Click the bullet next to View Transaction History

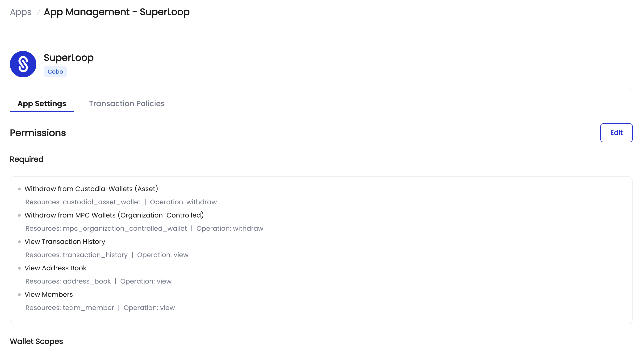tap(20, 242)
